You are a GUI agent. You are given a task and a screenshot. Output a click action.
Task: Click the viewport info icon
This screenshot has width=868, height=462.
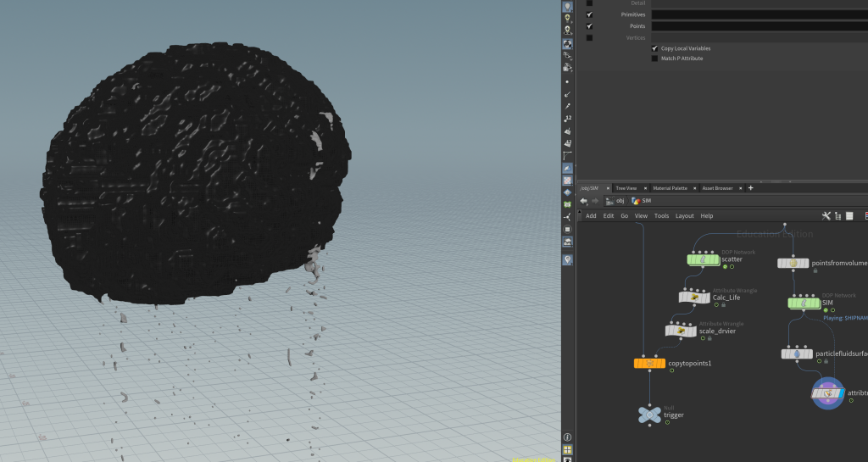pyautogui.click(x=567, y=437)
